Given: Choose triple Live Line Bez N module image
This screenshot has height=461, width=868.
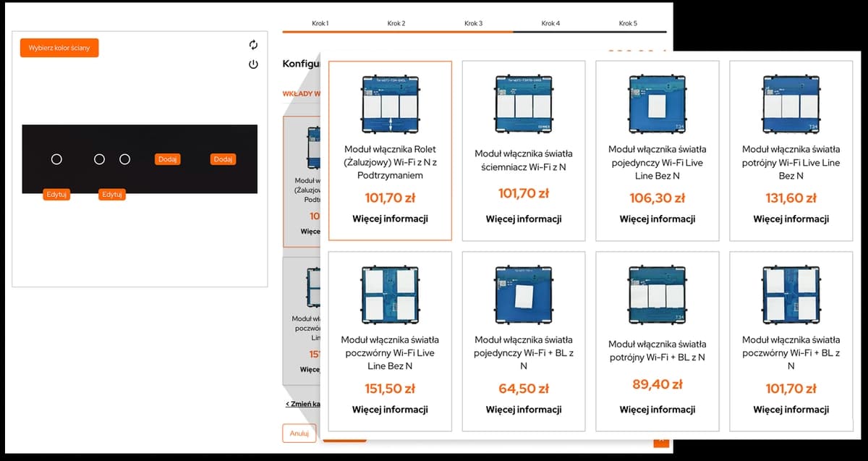Looking at the screenshot, I should pyautogui.click(x=791, y=104).
